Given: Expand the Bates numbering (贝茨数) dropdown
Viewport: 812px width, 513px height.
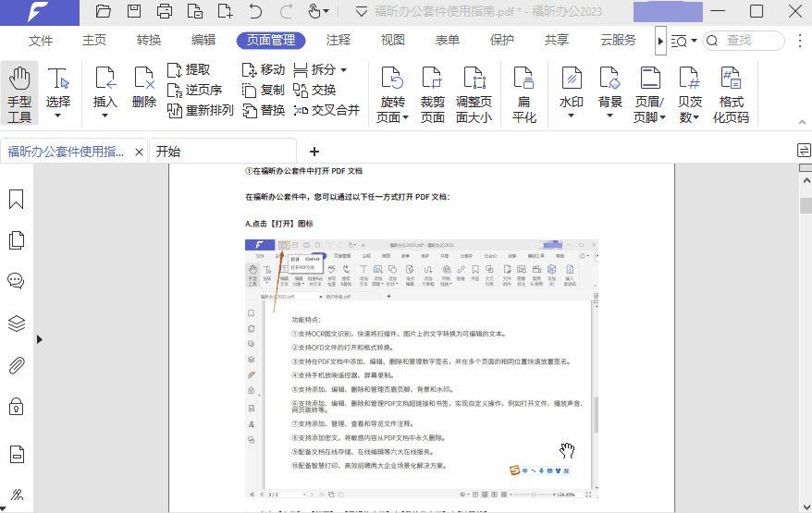Looking at the screenshot, I should 695,118.
